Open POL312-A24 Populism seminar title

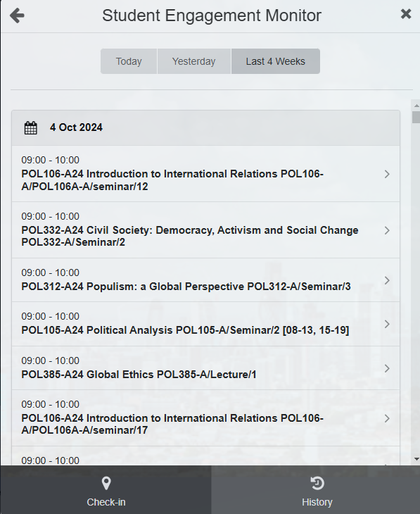tap(186, 287)
